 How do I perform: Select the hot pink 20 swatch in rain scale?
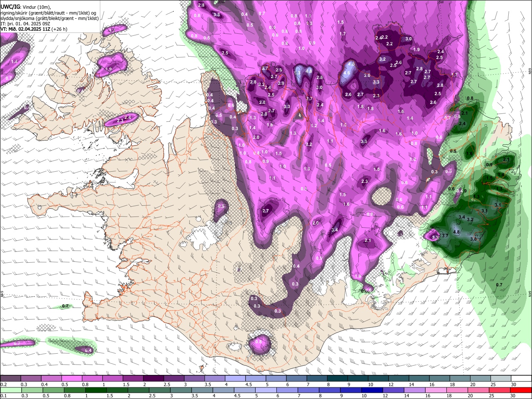pyautogui.click(x=478, y=390)
